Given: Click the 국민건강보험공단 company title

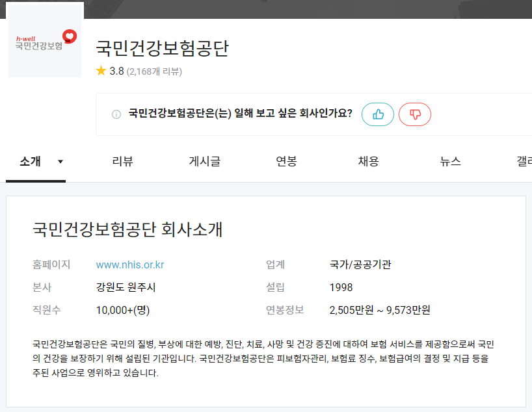Looking at the screenshot, I should pos(163,48).
